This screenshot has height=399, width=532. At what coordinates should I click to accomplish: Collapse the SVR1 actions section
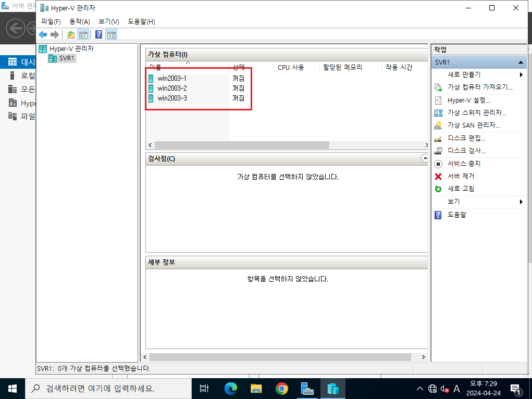coord(521,63)
